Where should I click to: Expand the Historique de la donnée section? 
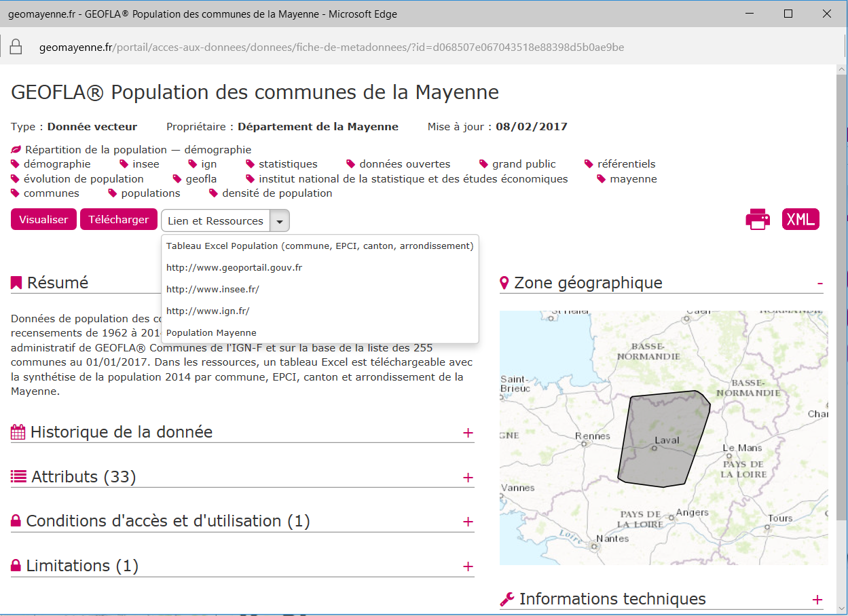(x=467, y=433)
